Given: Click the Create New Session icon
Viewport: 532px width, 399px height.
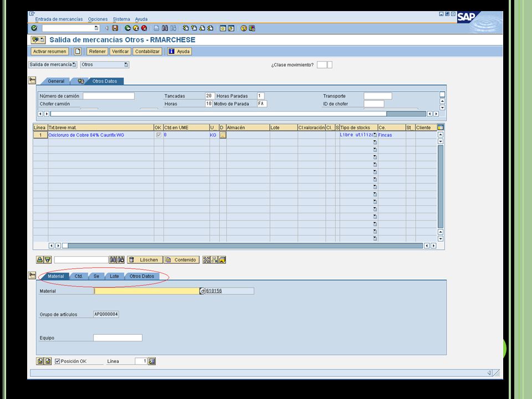Looking at the screenshot, I should (x=223, y=28).
